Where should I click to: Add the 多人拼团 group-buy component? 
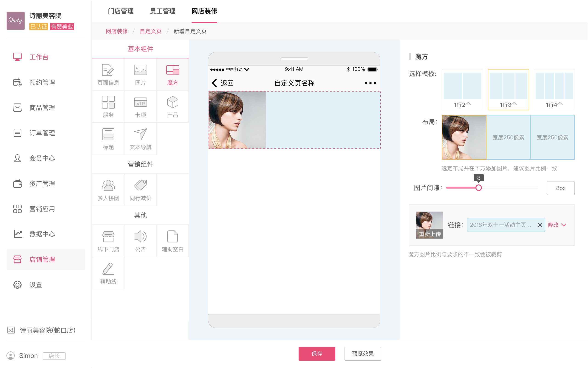108,190
